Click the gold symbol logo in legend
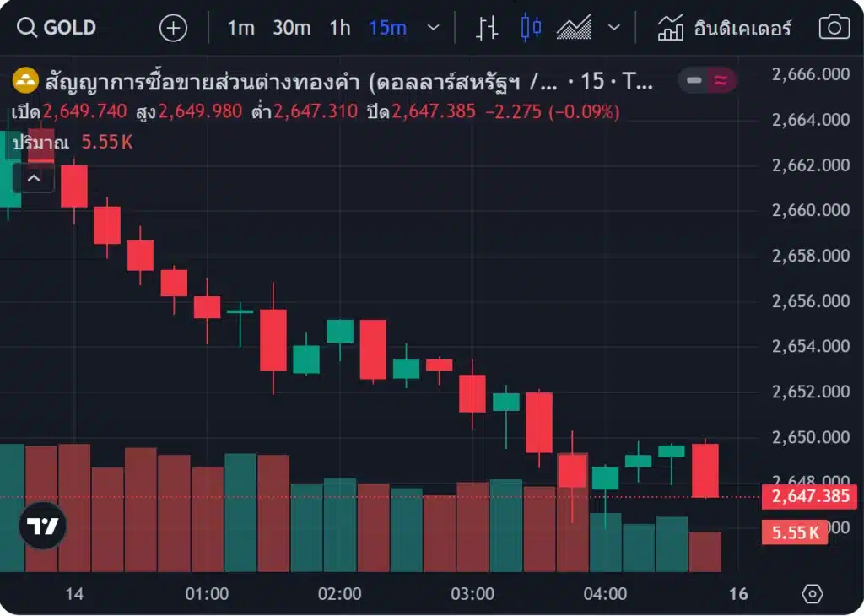 tap(25, 81)
